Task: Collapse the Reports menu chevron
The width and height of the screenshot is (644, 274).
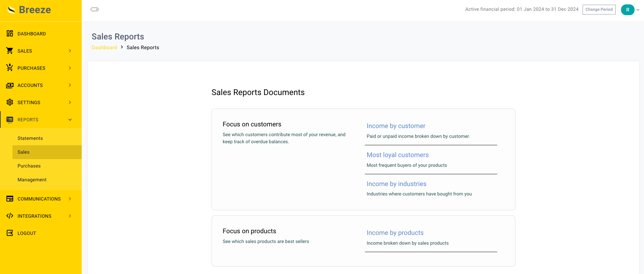Action: pyautogui.click(x=70, y=120)
